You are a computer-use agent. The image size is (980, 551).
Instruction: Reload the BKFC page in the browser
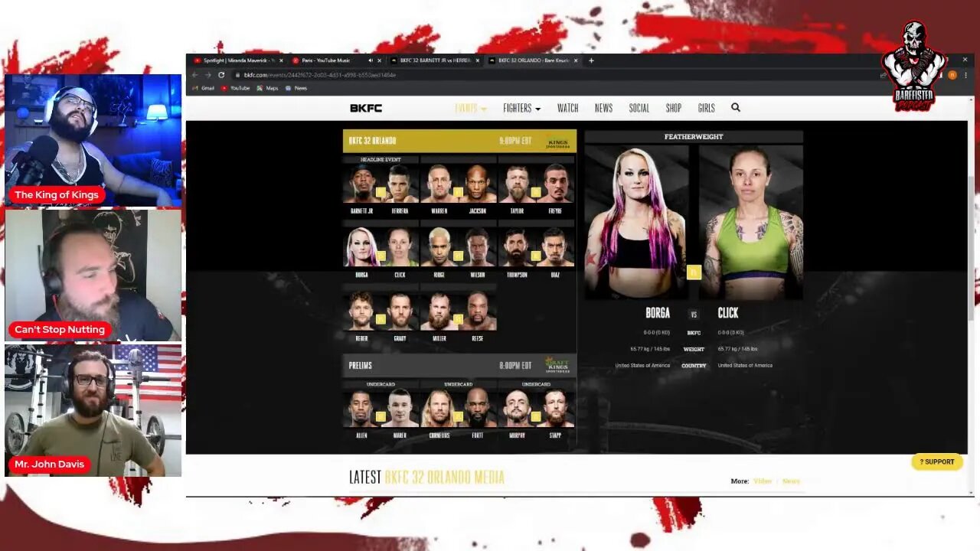[221, 75]
